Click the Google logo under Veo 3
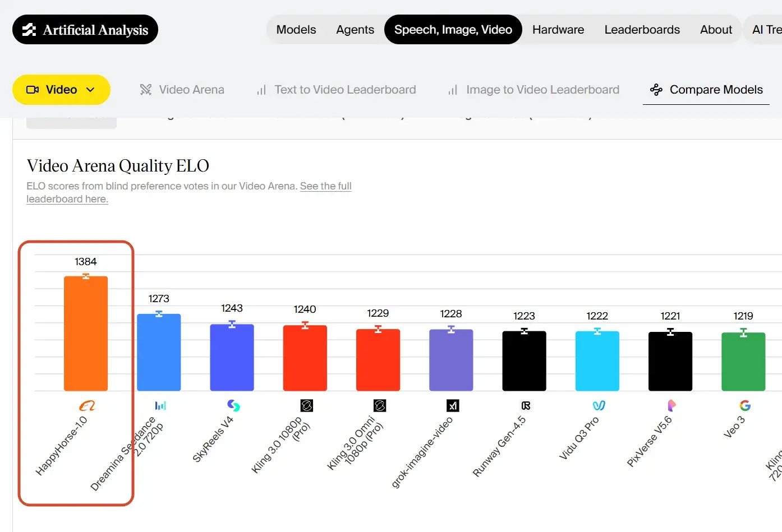The width and height of the screenshot is (782, 532). point(744,405)
